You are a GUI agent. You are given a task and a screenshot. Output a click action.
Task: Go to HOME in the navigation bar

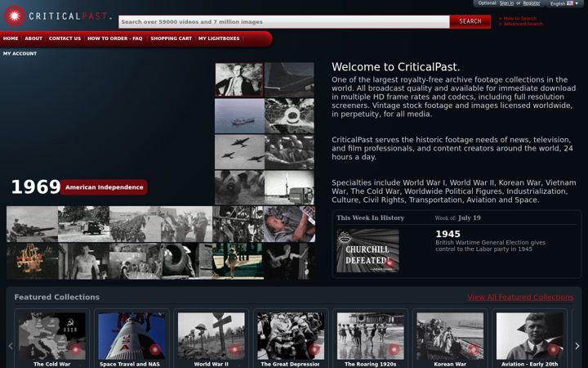coord(11,38)
